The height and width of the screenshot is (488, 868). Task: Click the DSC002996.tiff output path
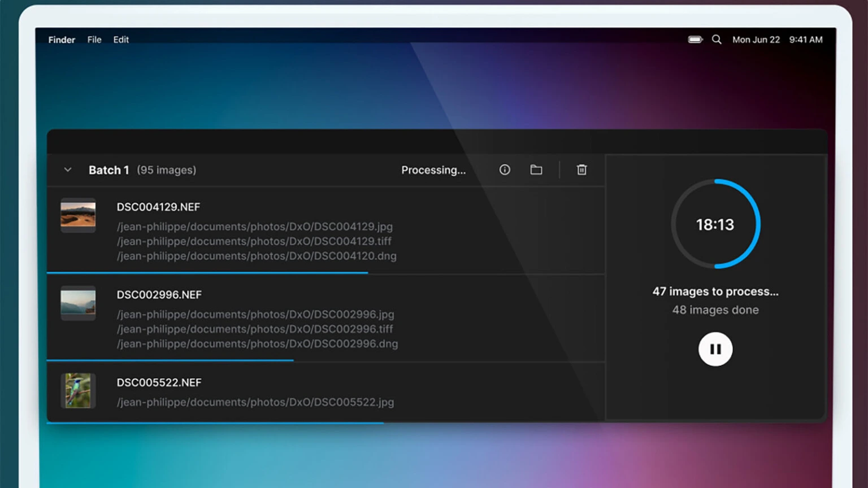click(x=254, y=329)
